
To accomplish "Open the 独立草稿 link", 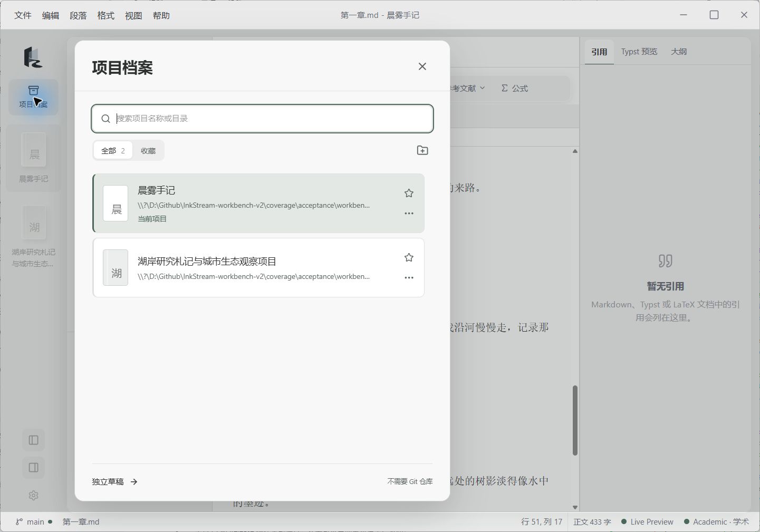I will (114, 481).
